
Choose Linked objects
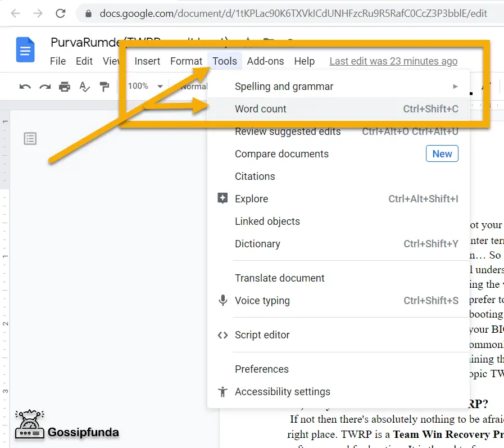click(x=339, y=221)
